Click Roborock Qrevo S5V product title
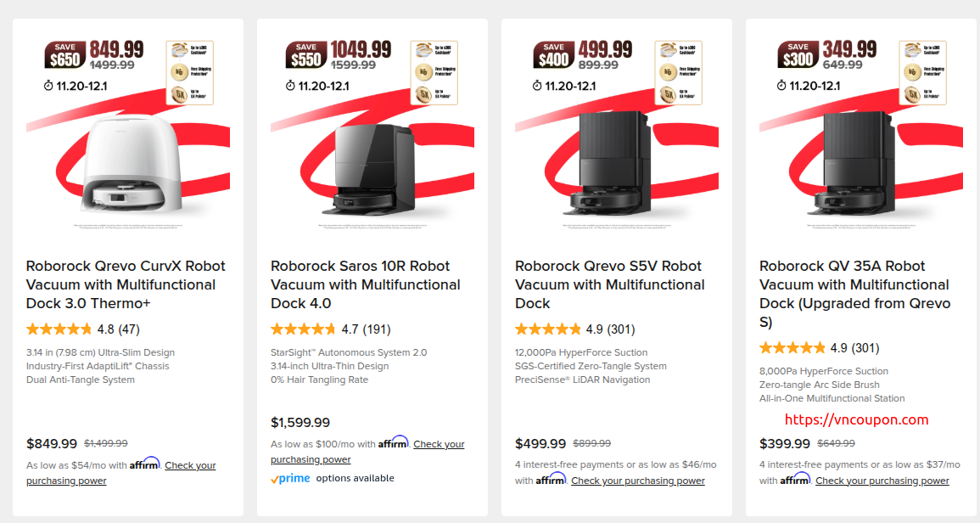This screenshot has width=980, height=523. click(608, 284)
